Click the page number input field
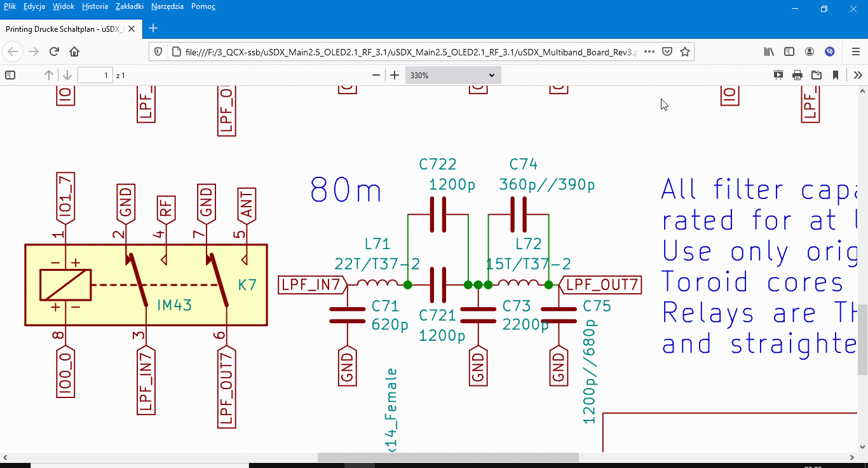The height and width of the screenshot is (468, 868). coord(95,75)
